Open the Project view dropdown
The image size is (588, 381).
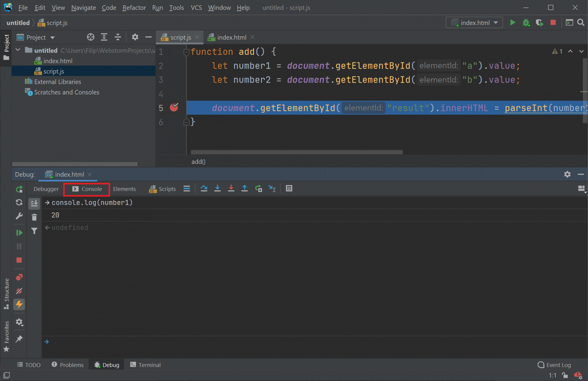51,37
